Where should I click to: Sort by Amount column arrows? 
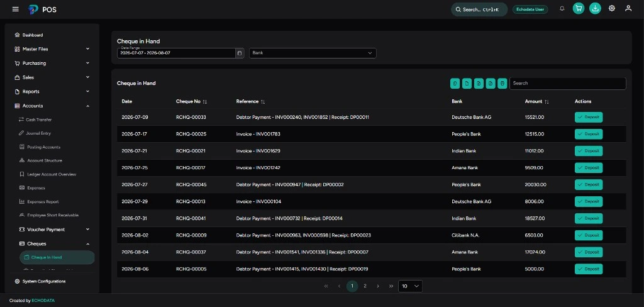547,101
